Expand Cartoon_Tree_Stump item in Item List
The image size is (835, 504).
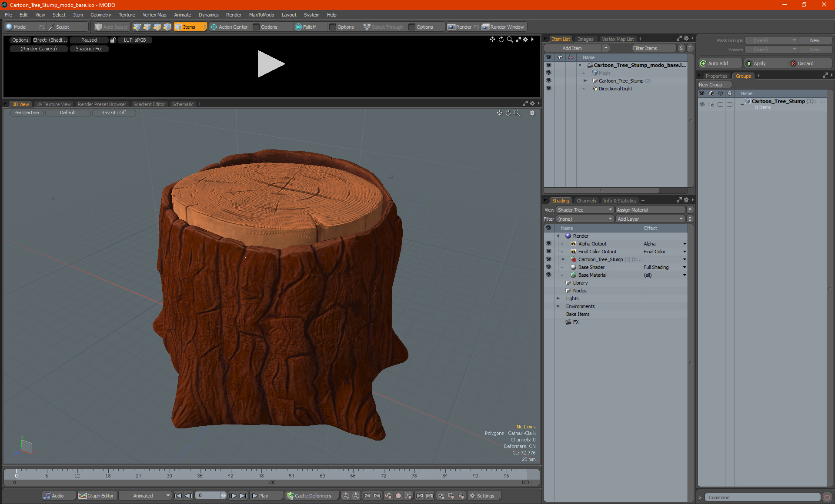tap(585, 81)
